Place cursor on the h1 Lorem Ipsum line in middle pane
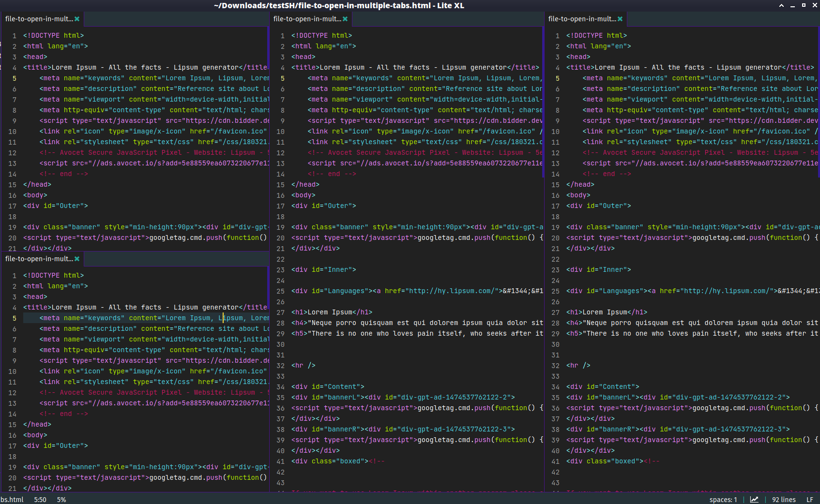 (x=332, y=312)
